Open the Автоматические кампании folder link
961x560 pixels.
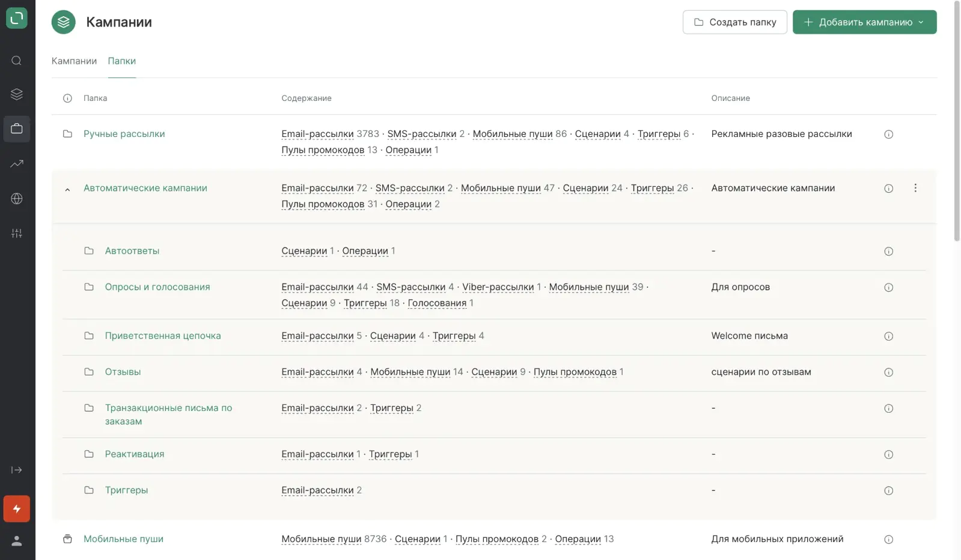(145, 188)
